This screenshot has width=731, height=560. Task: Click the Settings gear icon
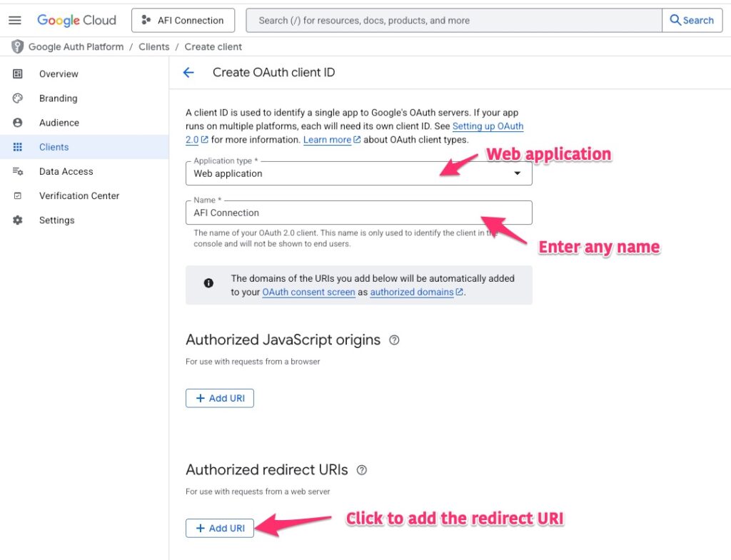coord(18,220)
